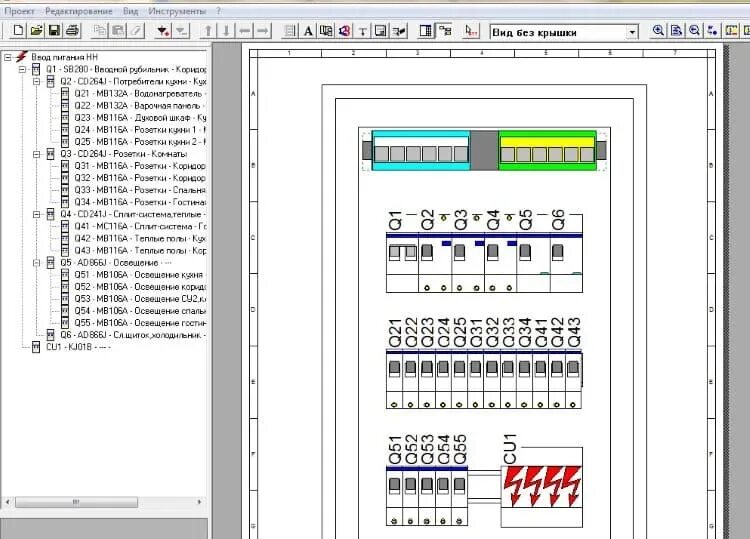Screen dimensions: 750x539
Task: Open the ? help menu
Action: pyautogui.click(x=219, y=11)
